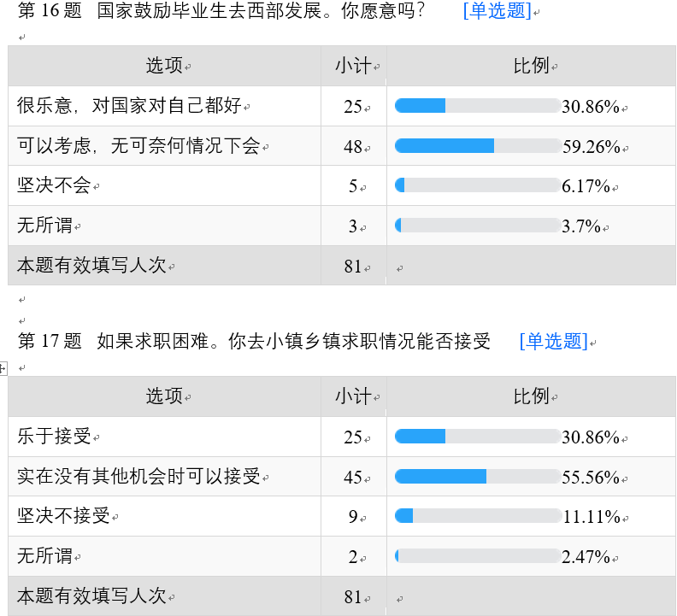The height and width of the screenshot is (616, 677).
Task: Click the 选项 header of question 16 table
Action: coord(164,66)
